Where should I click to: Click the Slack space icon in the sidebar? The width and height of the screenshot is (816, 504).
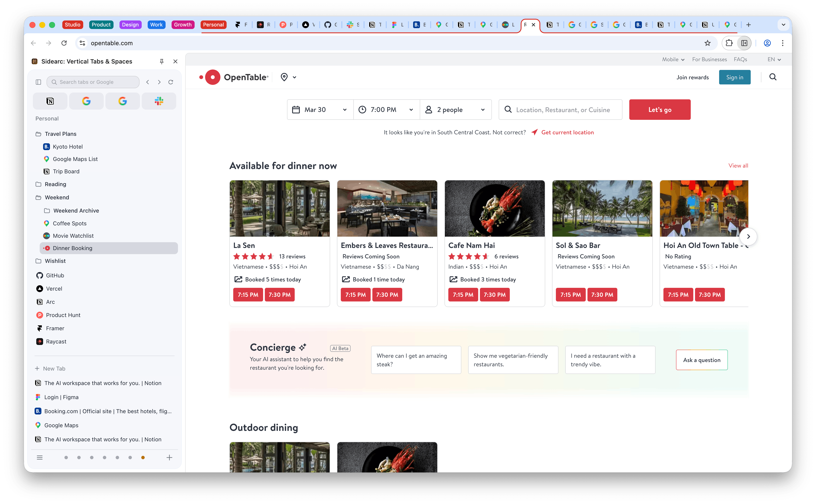pyautogui.click(x=159, y=101)
